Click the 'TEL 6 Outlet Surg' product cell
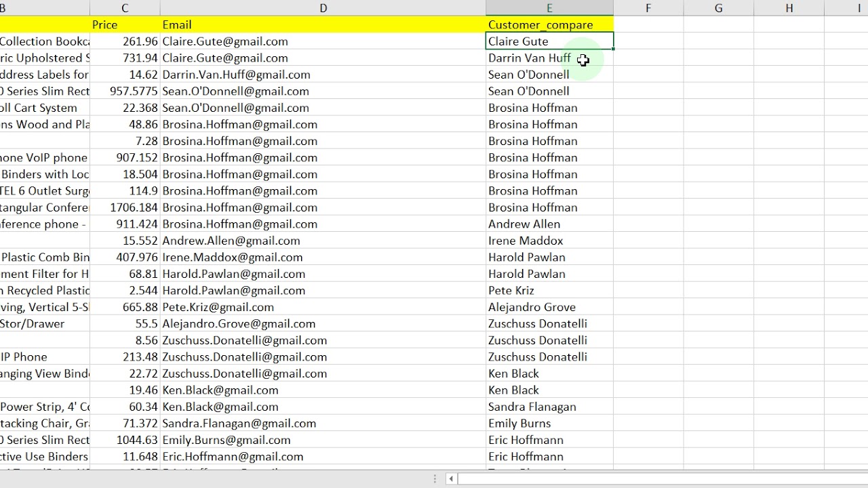This screenshot has height=488, width=868. click(45, 191)
